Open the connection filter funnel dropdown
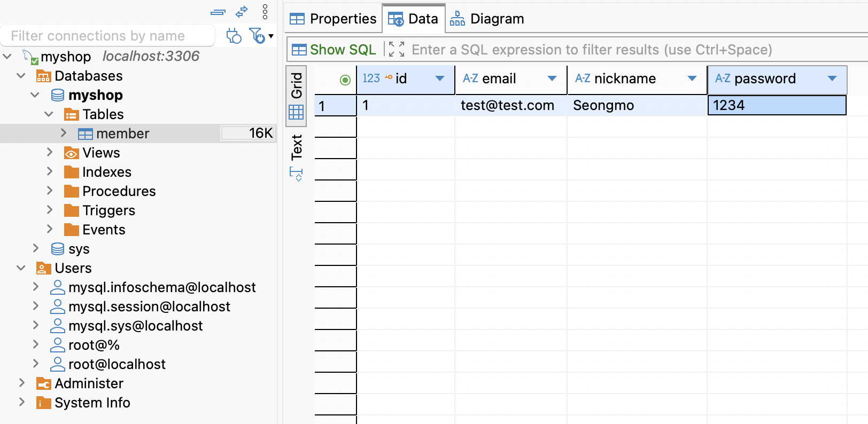 point(261,36)
